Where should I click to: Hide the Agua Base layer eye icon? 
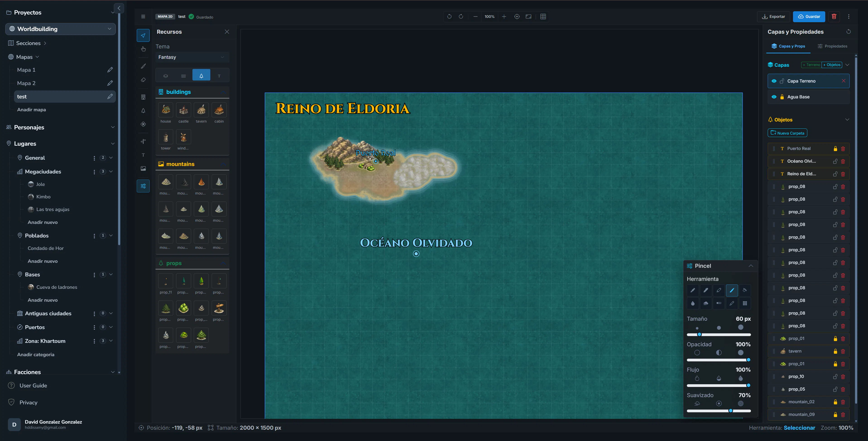774,97
